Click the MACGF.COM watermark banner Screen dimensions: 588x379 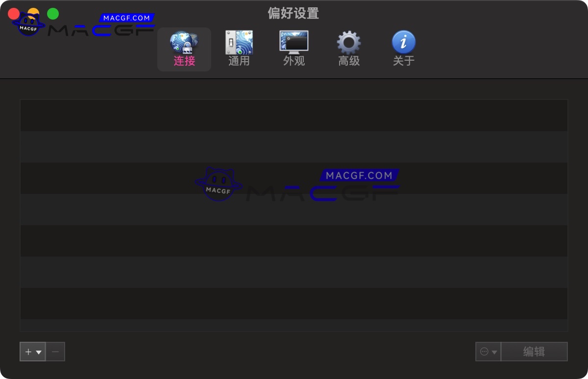pyautogui.click(x=126, y=17)
